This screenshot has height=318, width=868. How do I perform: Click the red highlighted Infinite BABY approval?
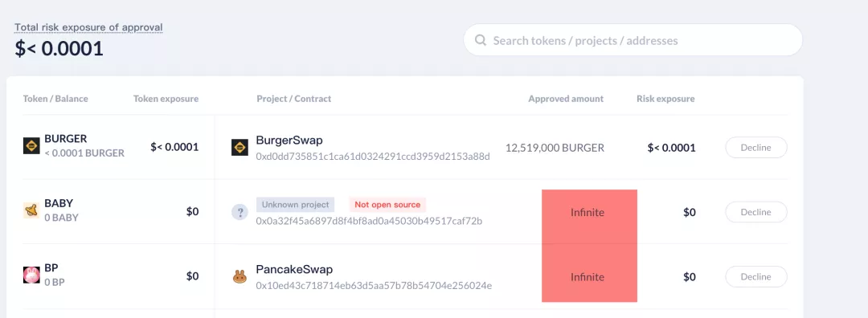click(589, 213)
